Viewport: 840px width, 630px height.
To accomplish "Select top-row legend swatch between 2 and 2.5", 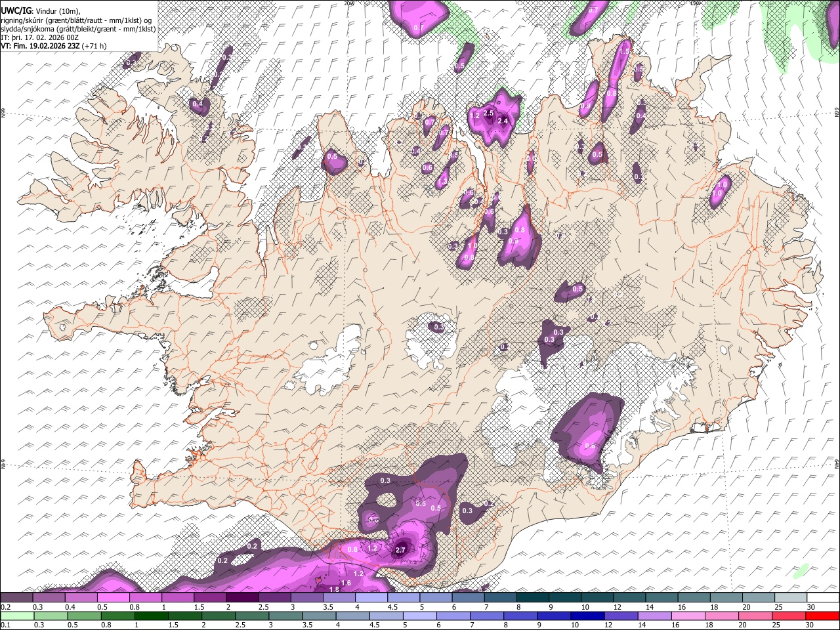I will click(241, 597).
